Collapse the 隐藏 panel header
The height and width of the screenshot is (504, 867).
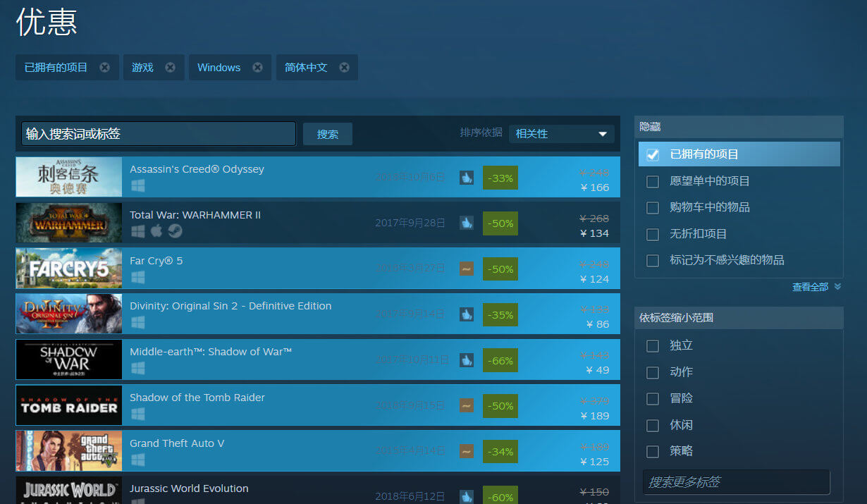coord(739,127)
